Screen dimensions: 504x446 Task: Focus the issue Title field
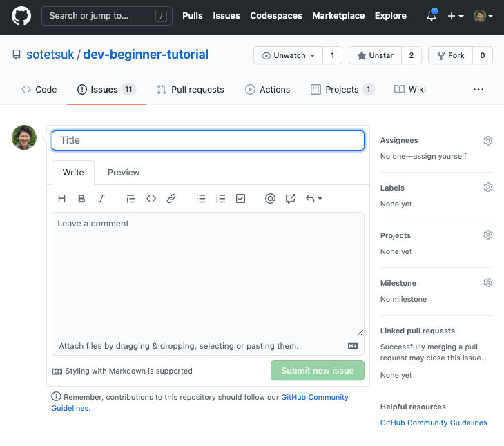[x=208, y=140]
